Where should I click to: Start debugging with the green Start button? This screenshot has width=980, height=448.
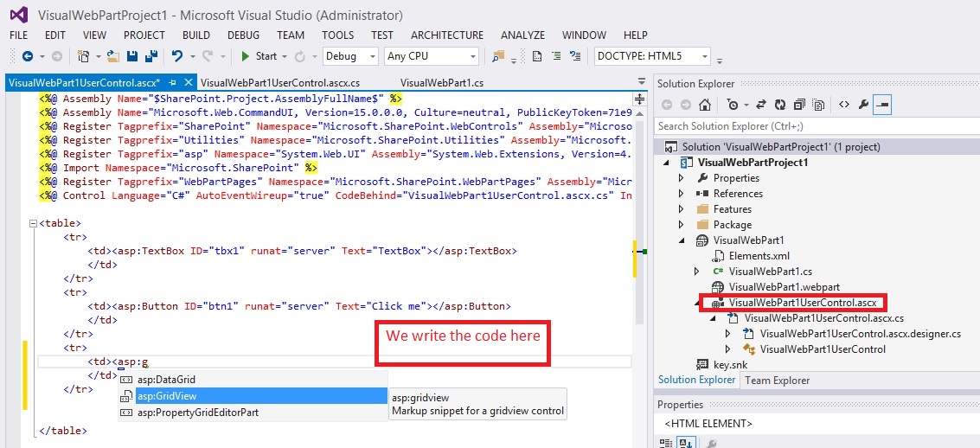click(259, 56)
